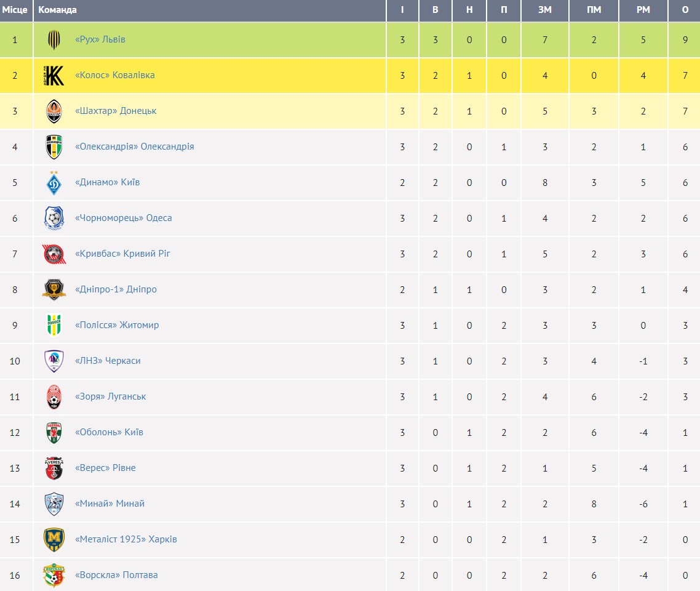This screenshot has height=591, width=700.
Task: Open the «Олександрія» Олександрія team link
Action: click(x=134, y=147)
